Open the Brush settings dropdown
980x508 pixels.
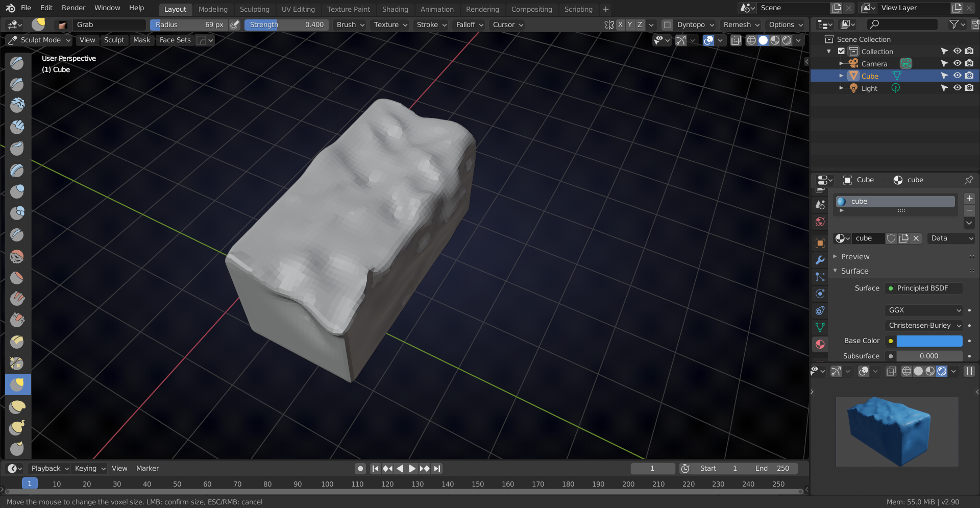(351, 25)
